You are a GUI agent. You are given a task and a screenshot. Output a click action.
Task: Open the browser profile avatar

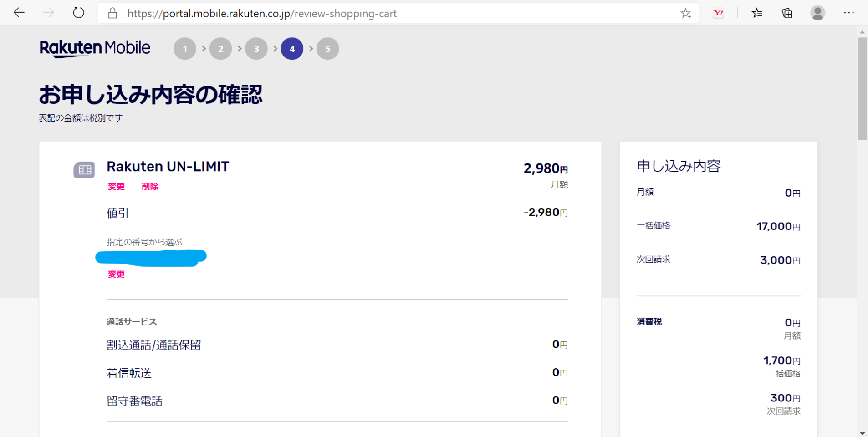coord(817,13)
